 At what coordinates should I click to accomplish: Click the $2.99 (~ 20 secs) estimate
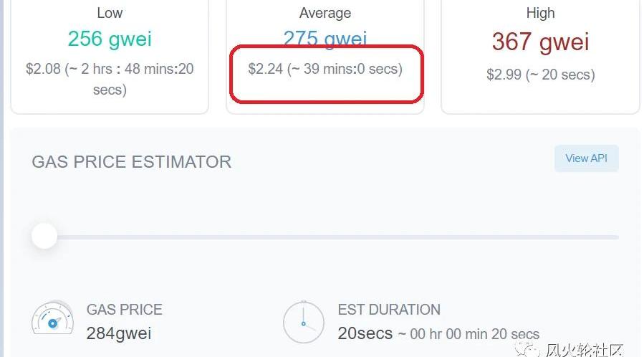[541, 75]
